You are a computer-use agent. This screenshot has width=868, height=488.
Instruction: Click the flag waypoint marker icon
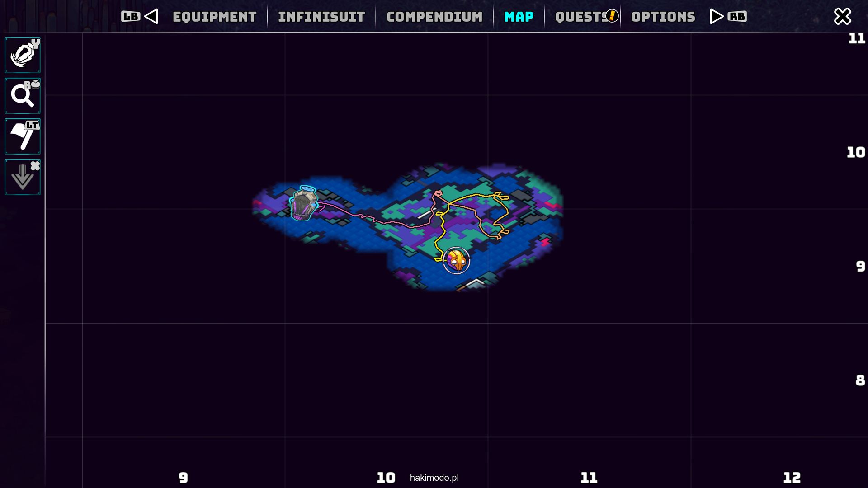[22, 136]
